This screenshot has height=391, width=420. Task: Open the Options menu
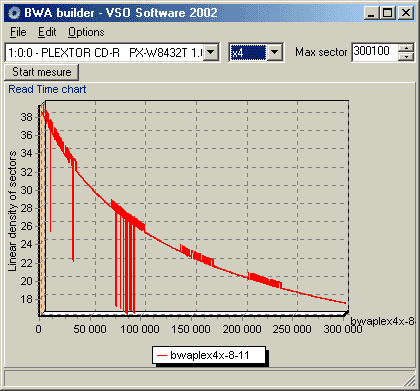point(86,32)
